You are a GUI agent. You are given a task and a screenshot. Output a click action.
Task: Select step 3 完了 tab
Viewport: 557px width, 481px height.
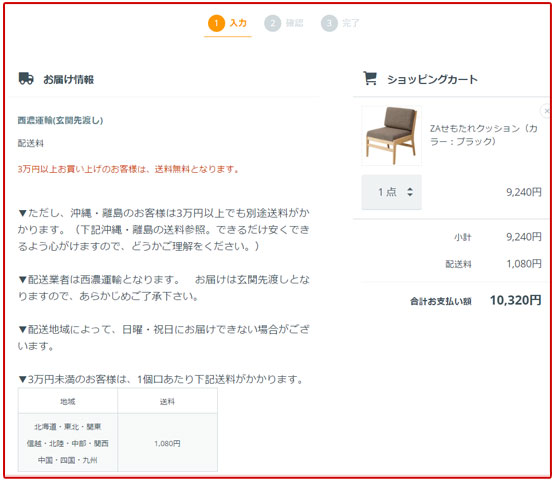point(340,23)
